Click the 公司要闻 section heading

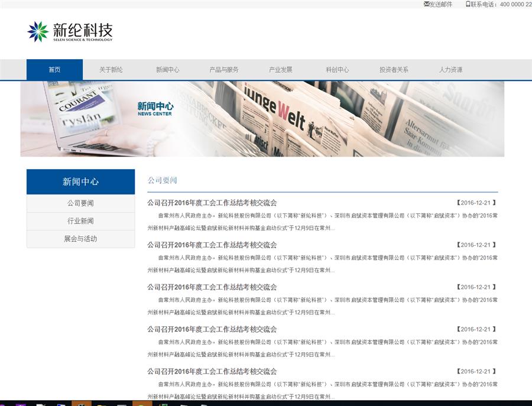162,180
